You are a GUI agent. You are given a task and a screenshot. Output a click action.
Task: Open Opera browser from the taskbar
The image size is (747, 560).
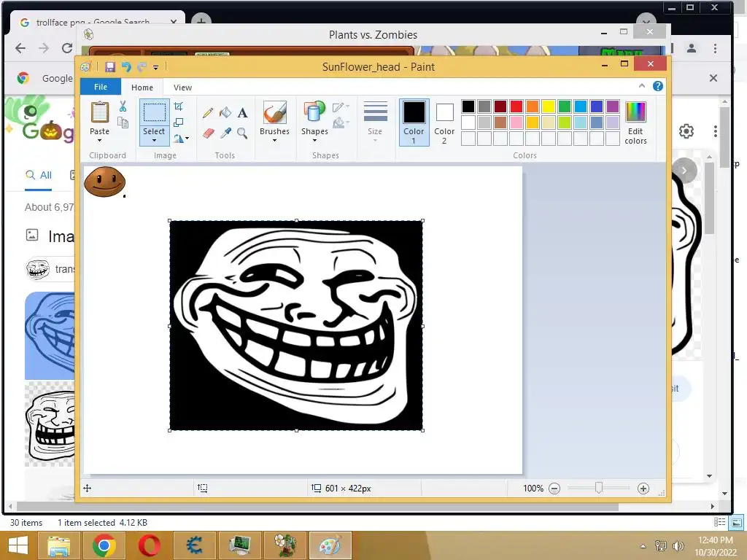pyautogui.click(x=149, y=545)
